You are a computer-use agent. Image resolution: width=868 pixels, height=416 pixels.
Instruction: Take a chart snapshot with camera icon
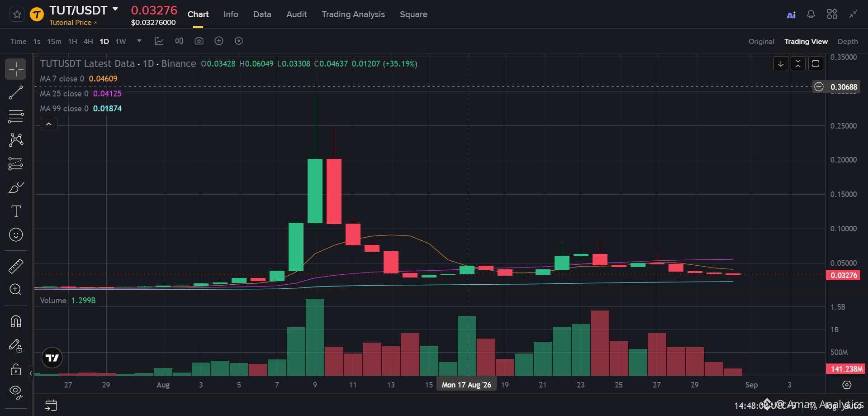click(199, 41)
